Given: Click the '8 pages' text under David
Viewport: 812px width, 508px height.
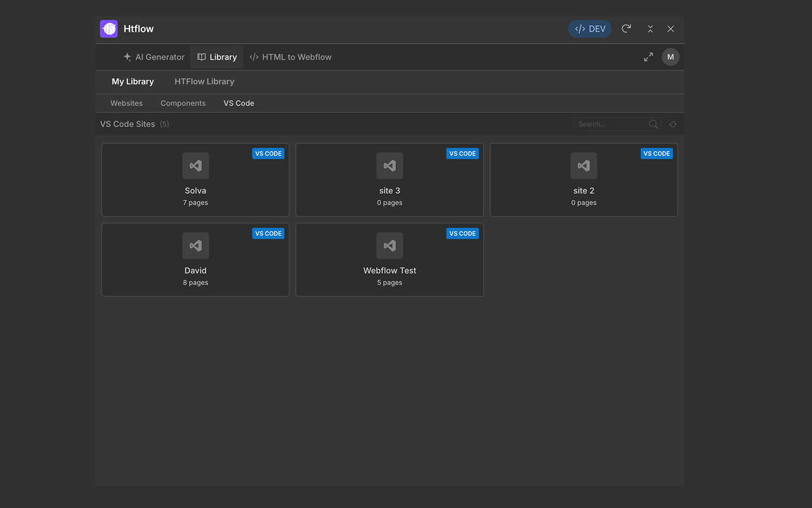Looking at the screenshot, I should click(x=195, y=283).
